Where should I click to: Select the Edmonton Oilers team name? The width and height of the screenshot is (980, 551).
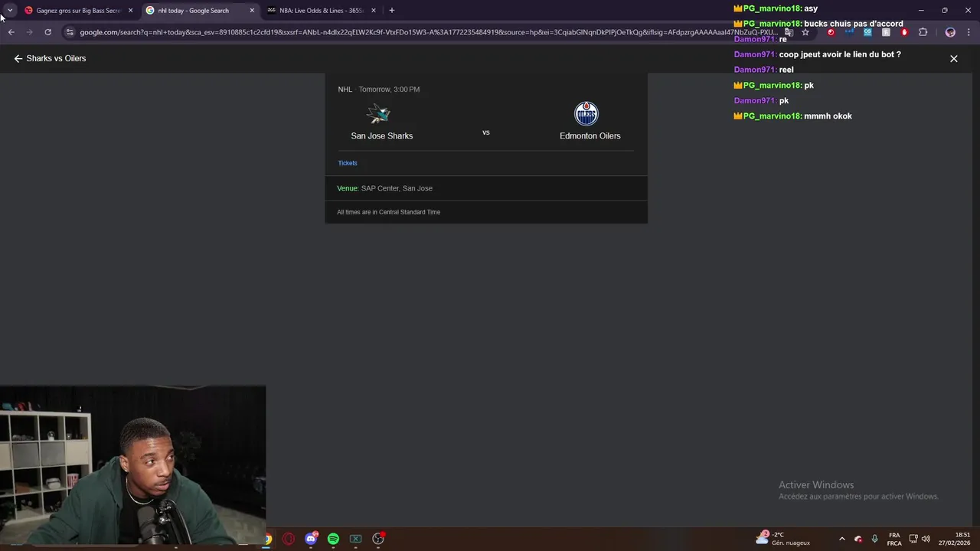pyautogui.click(x=590, y=135)
